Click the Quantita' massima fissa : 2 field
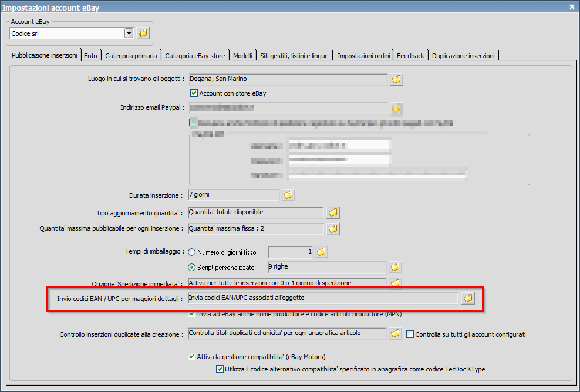 click(x=255, y=228)
